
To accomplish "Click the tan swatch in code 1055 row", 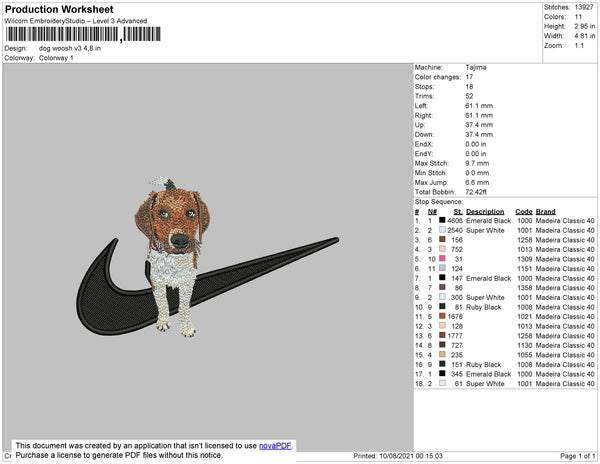I will click(x=442, y=354).
